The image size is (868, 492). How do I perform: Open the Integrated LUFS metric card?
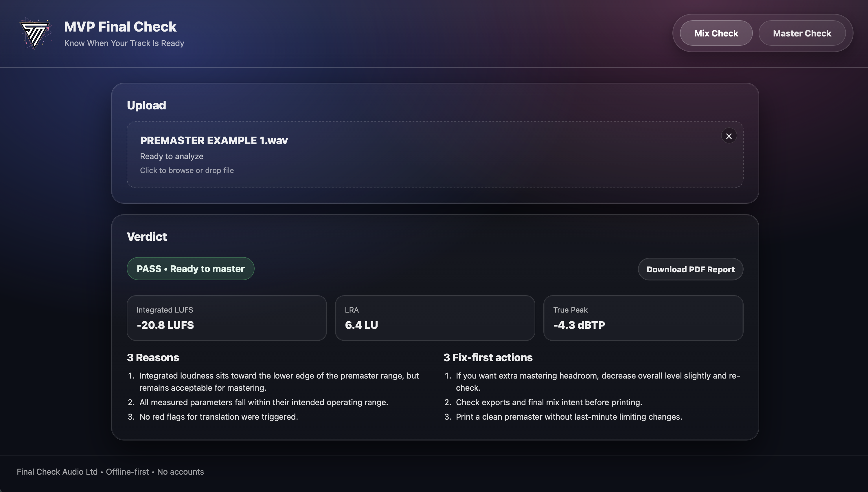point(226,318)
